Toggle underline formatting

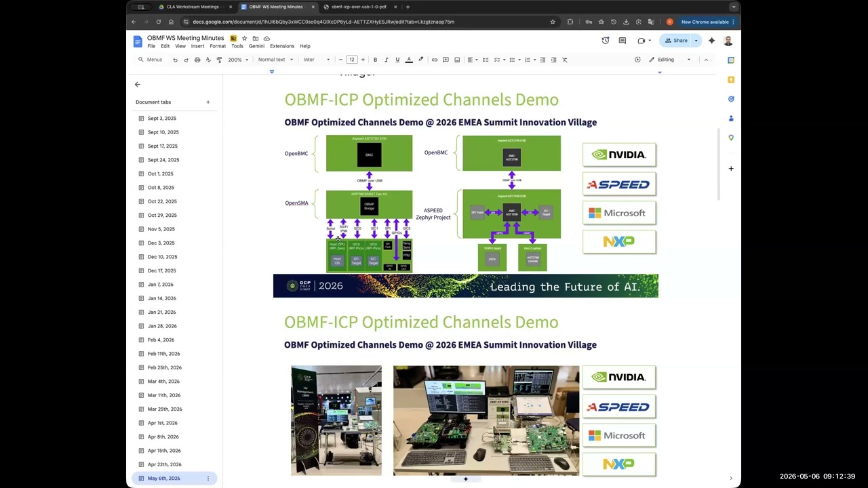point(397,60)
